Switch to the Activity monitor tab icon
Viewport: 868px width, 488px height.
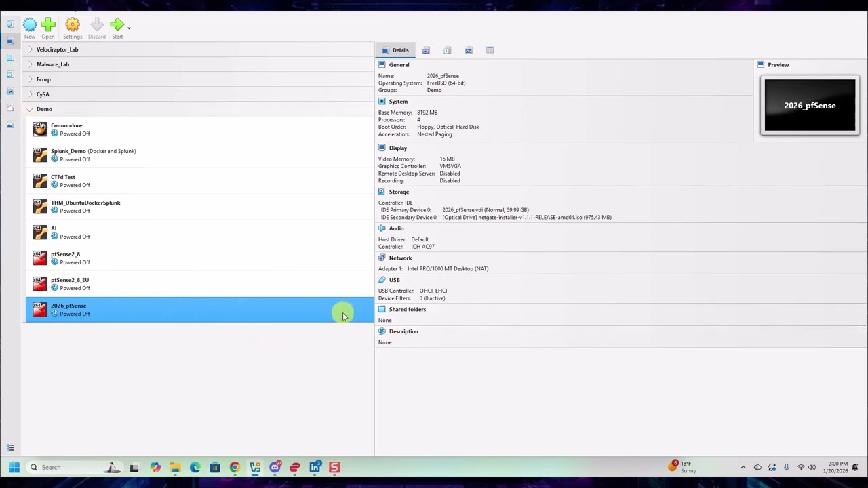coord(469,50)
